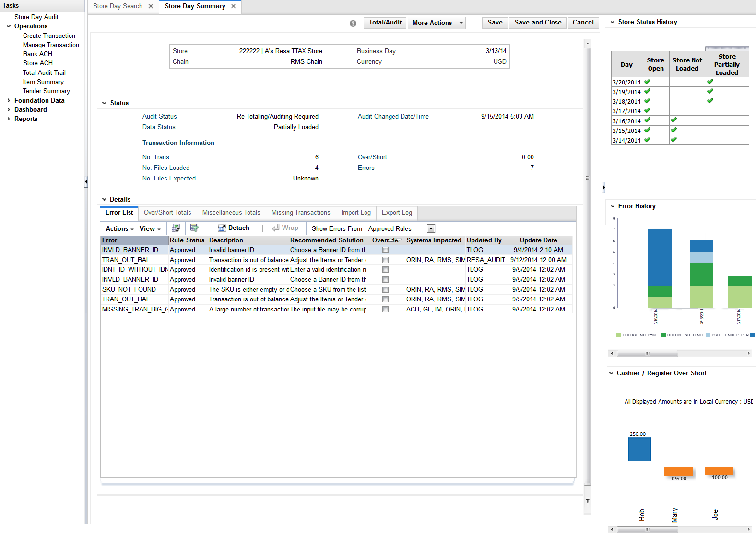The image size is (756, 539).
Task: Expand the Foundation Data node
Action: click(x=9, y=101)
